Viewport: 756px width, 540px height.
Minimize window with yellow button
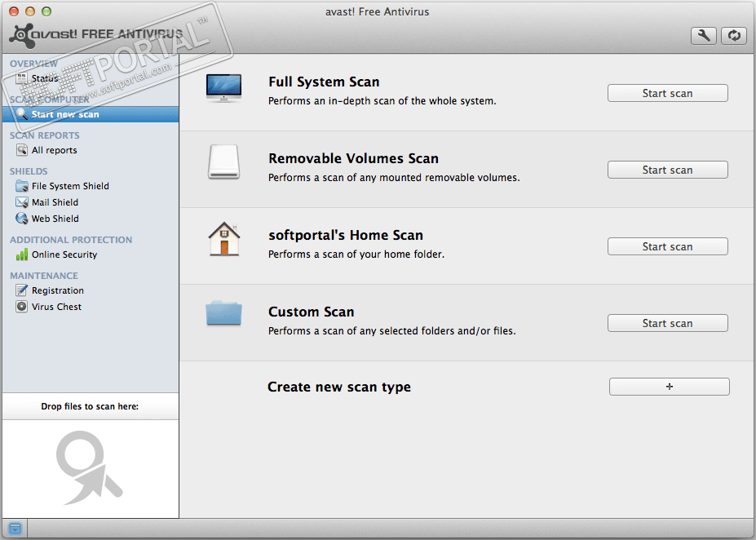30,11
